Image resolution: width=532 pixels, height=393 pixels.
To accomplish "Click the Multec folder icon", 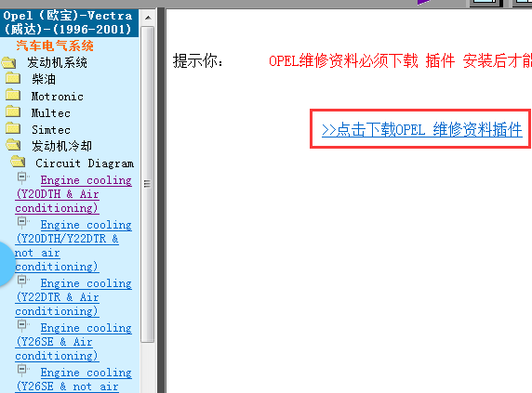I will (x=13, y=111).
